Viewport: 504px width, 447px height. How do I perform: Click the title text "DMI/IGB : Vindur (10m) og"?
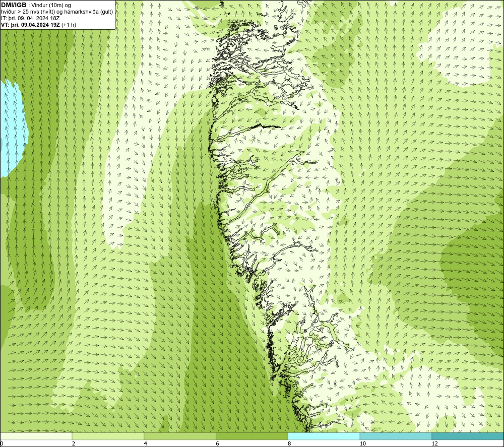tap(36, 5)
